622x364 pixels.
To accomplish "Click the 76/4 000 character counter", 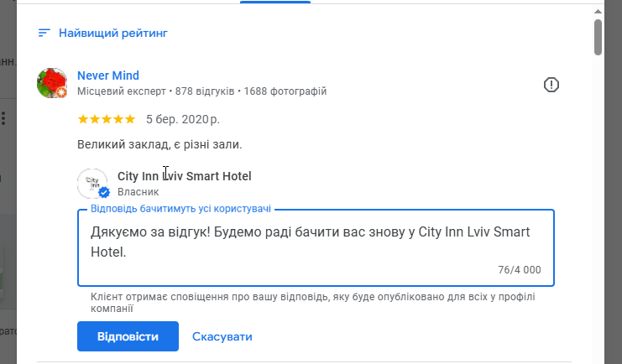I will (x=519, y=270).
